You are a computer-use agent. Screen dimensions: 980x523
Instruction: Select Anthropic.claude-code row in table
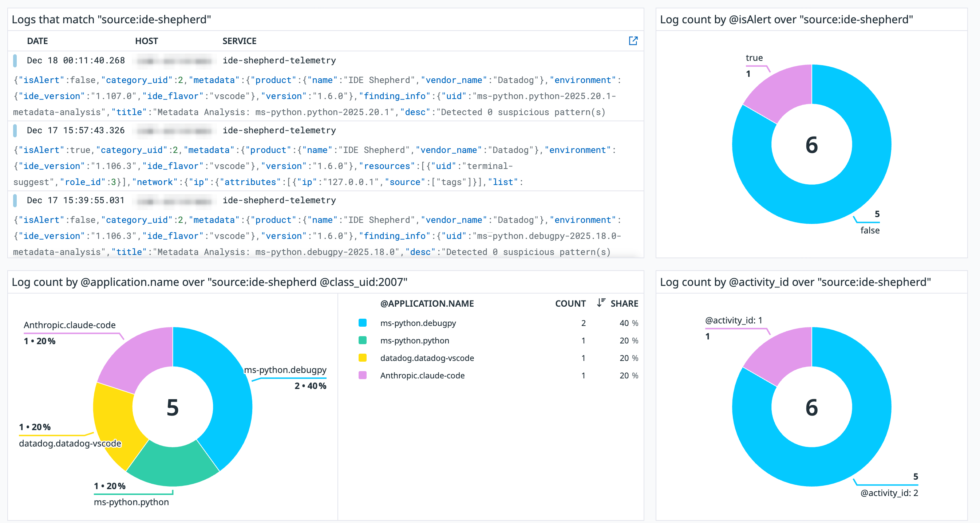tap(498, 375)
